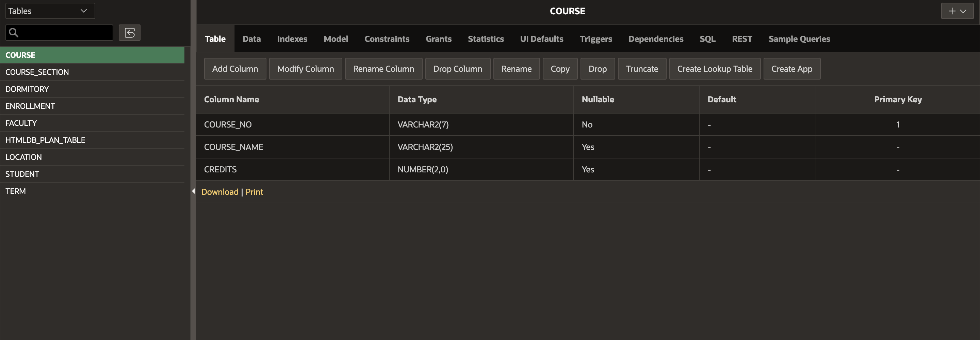Switch to the Dependencies tab
This screenshot has width=980, height=340.
656,39
